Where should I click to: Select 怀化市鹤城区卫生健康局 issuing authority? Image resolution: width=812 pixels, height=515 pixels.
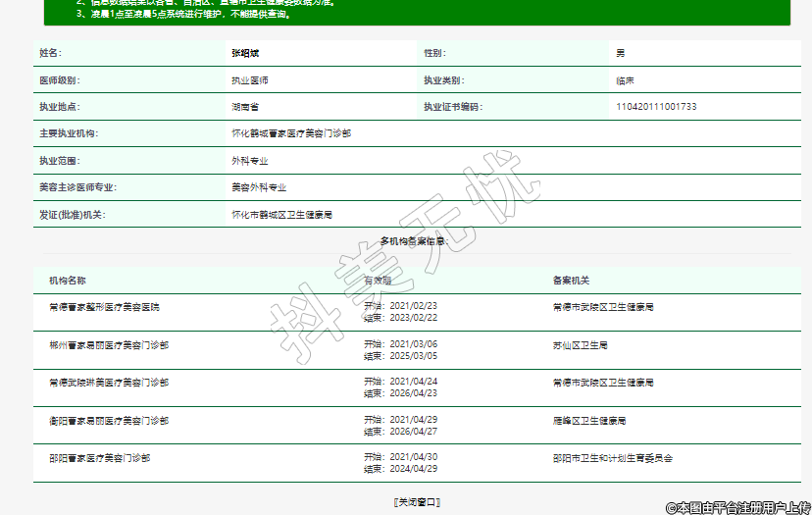(x=281, y=214)
